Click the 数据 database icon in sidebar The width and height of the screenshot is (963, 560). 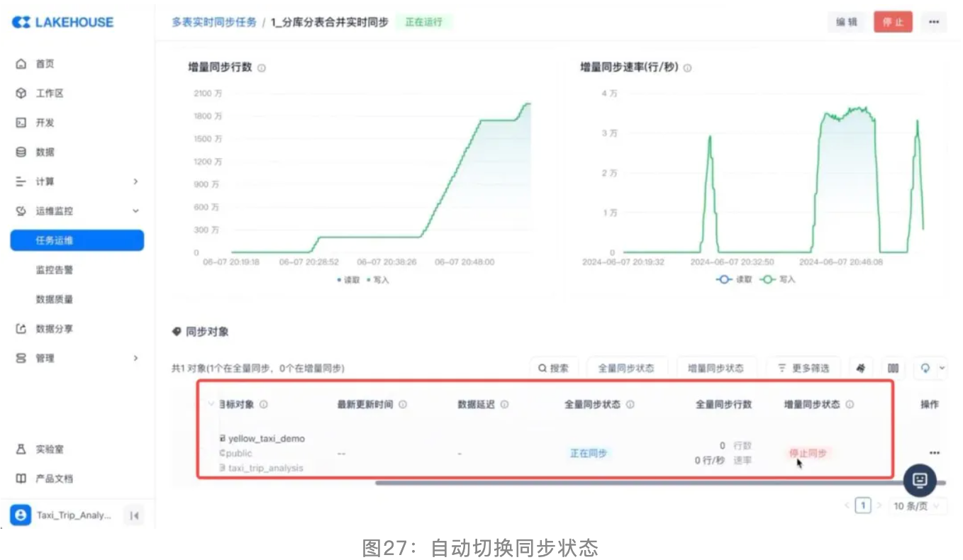(x=21, y=152)
